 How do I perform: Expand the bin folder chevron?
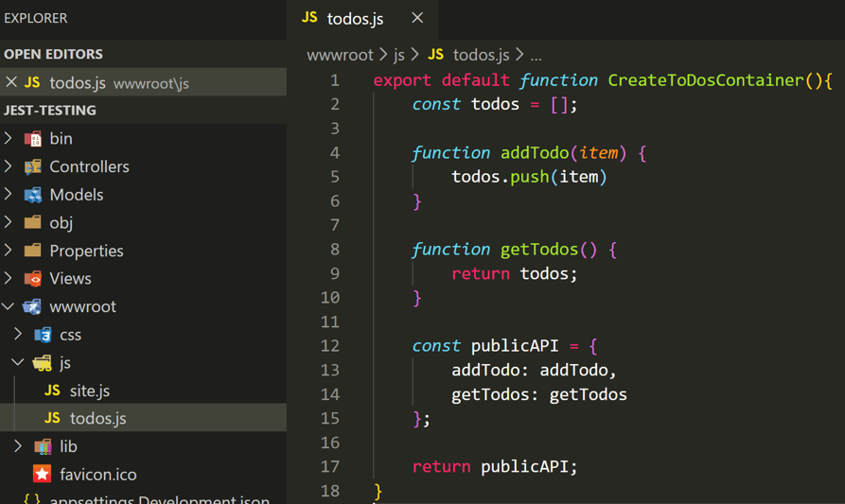pyautogui.click(x=9, y=138)
